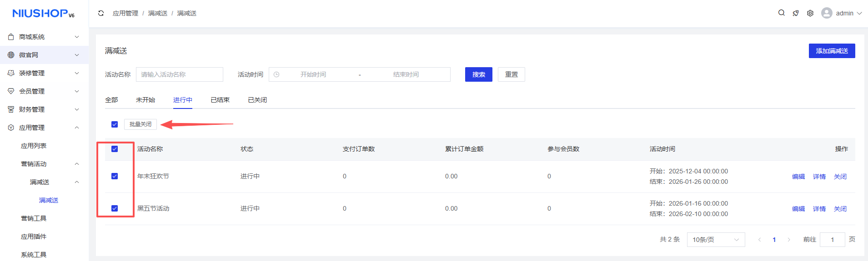Click the 批量关闭 button
This screenshot has width=868, height=261.
pyautogui.click(x=140, y=124)
